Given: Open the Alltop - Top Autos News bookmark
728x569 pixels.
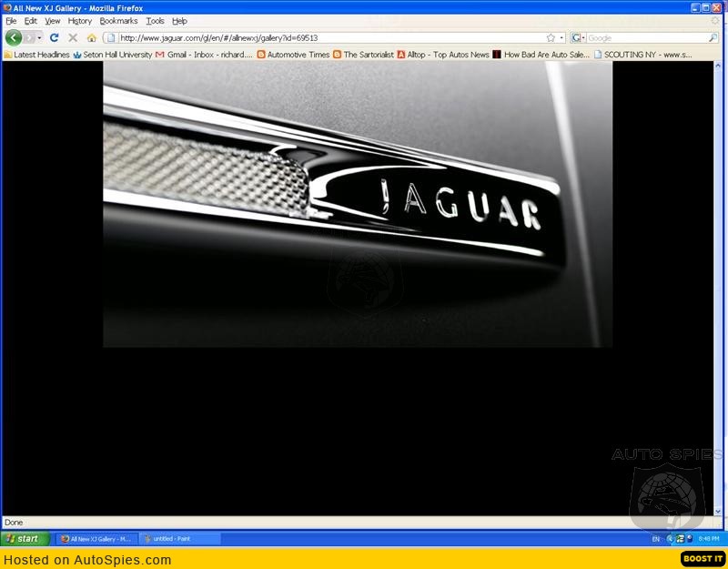Looking at the screenshot, I should (443, 55).
